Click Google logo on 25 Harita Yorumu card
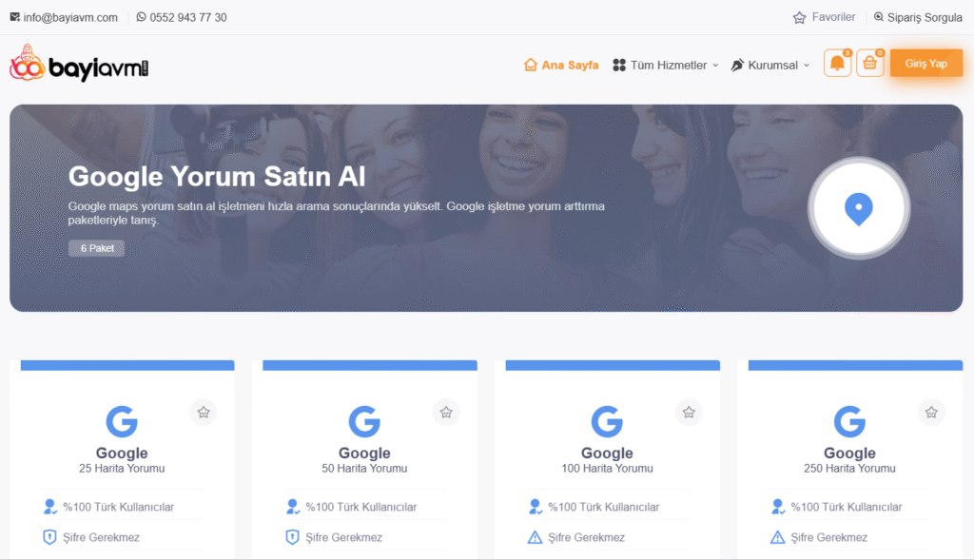 point(122,421)
